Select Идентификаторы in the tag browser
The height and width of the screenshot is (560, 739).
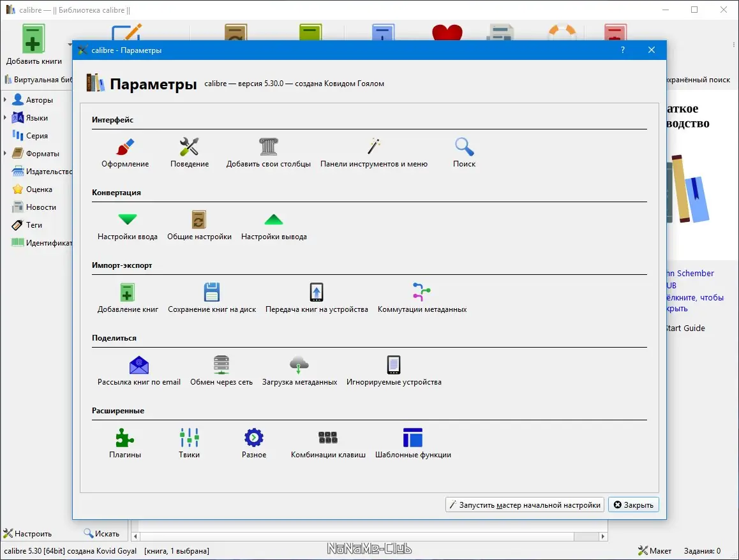click(42, 243)
